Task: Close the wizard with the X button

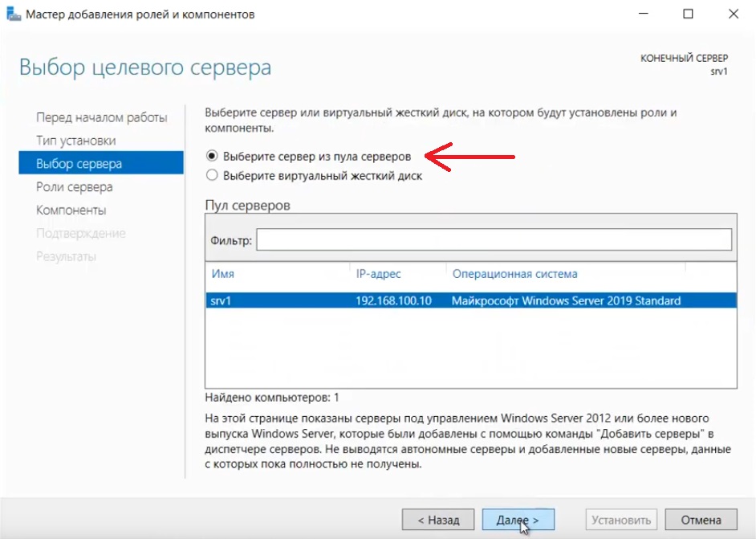Action: point(733,14)
